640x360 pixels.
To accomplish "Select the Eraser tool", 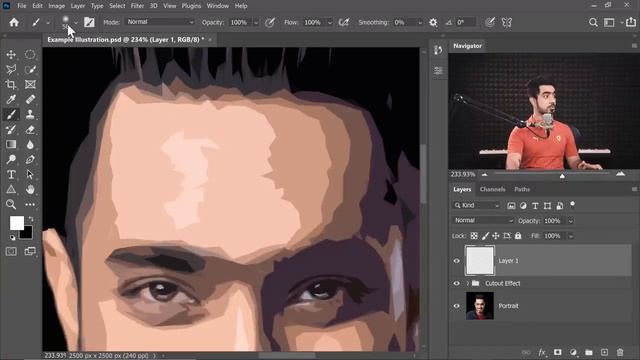I will tap(30, 129).
